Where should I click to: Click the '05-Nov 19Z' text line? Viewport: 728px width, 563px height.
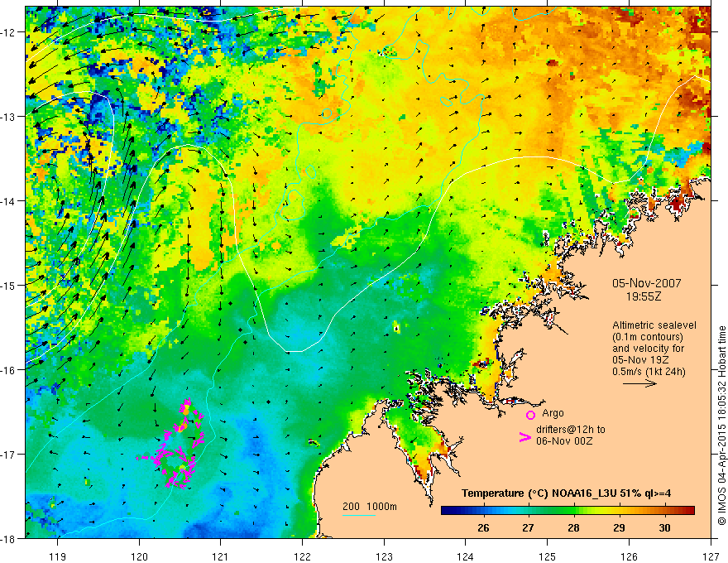tap(642, 359)
